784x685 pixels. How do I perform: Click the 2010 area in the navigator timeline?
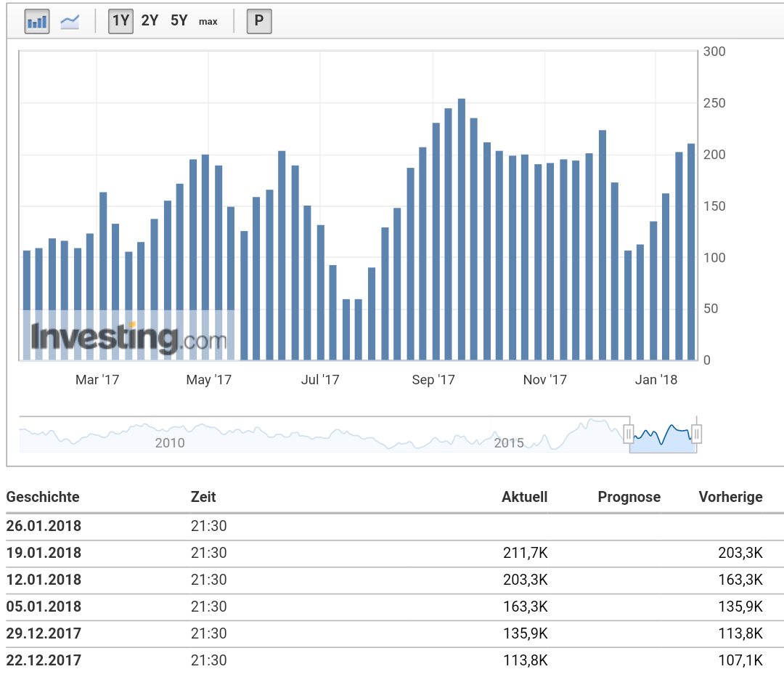(x=169, y=443)
